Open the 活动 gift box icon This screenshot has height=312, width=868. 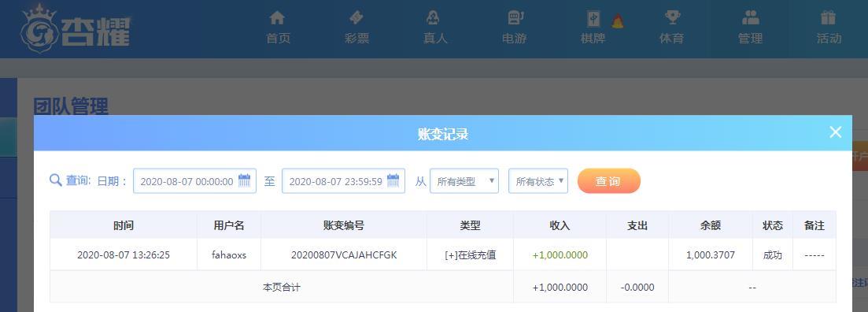click(x=828, y=18)
